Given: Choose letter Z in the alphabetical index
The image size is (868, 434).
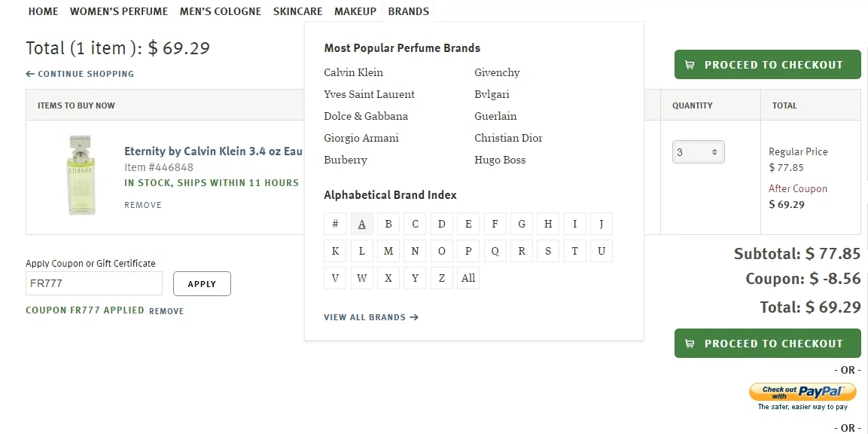Looking at the screenshot, I should pyautogui.click(x=441, y=278).
